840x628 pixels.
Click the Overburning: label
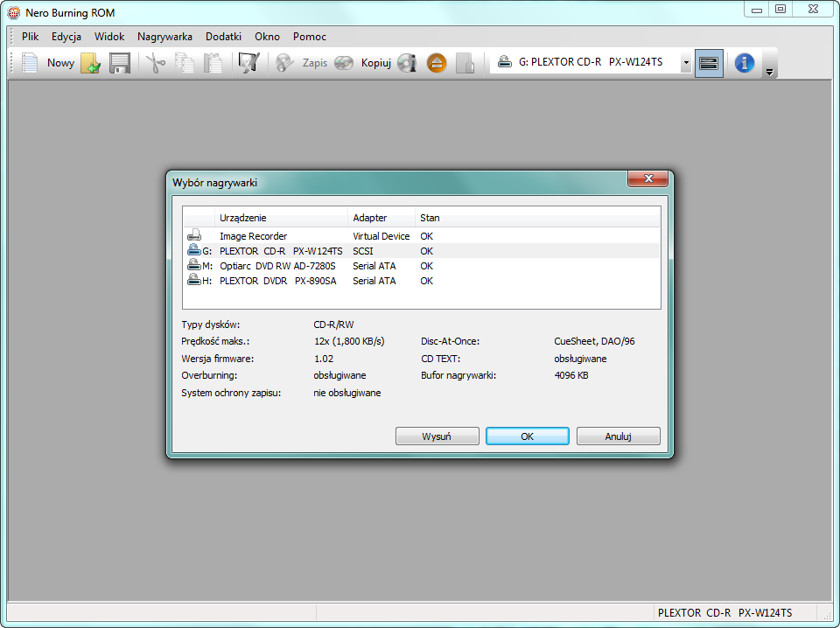(x=209, y=375)
